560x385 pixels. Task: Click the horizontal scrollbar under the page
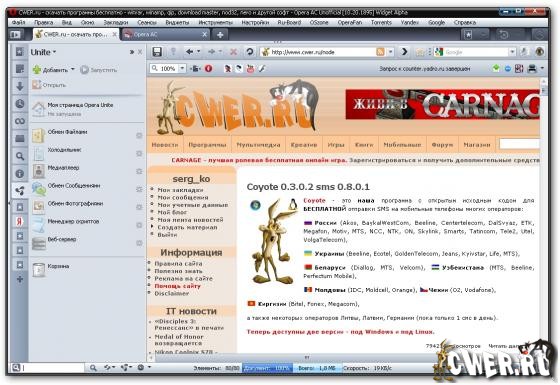(x=307, y=357)
